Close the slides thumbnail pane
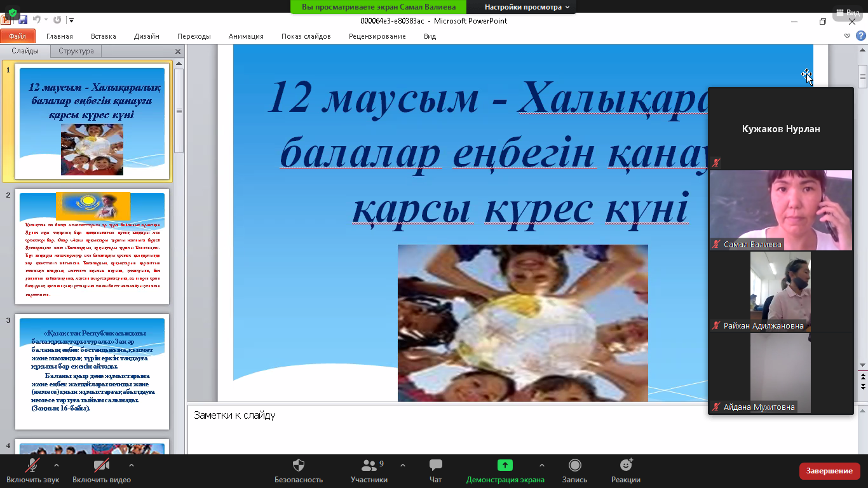Screen dimensions: 868x488 point(178,51)
